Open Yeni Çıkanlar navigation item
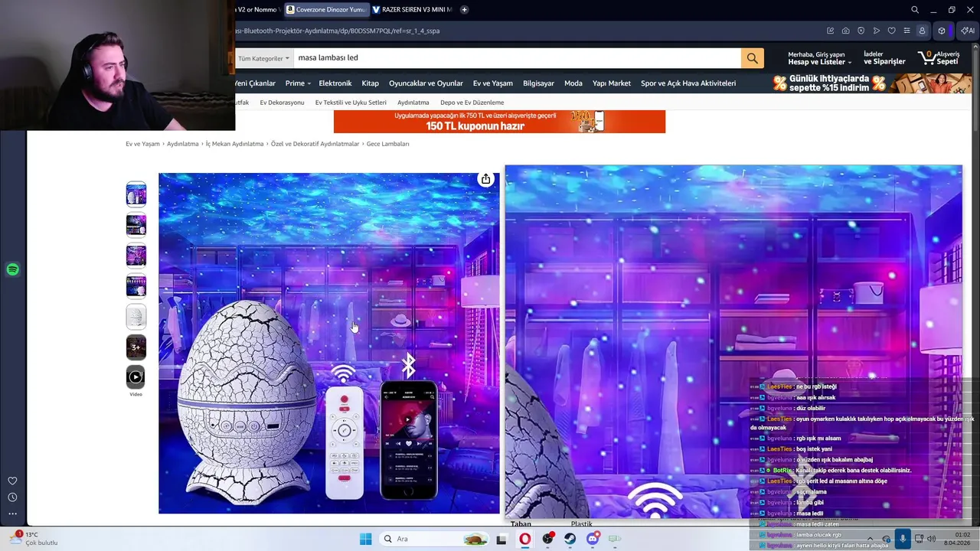Image resolution: width=980 pixels, height=551 pixels. (x=255, y=83)
